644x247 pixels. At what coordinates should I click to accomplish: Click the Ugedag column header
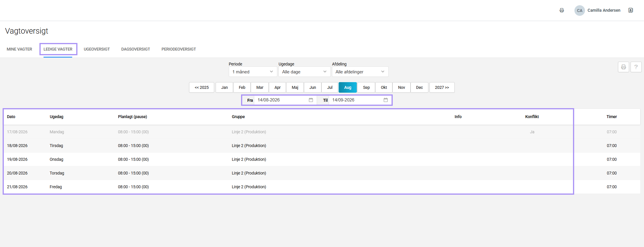point(56,117)
